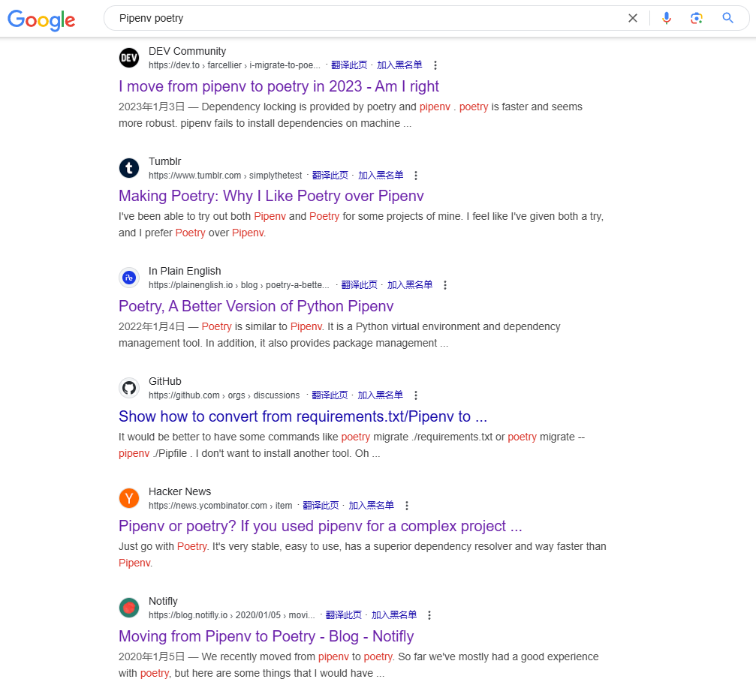Click the GitHub favicon
The width and height of the screenshot is (756, 700).
(x=129, y=388)
